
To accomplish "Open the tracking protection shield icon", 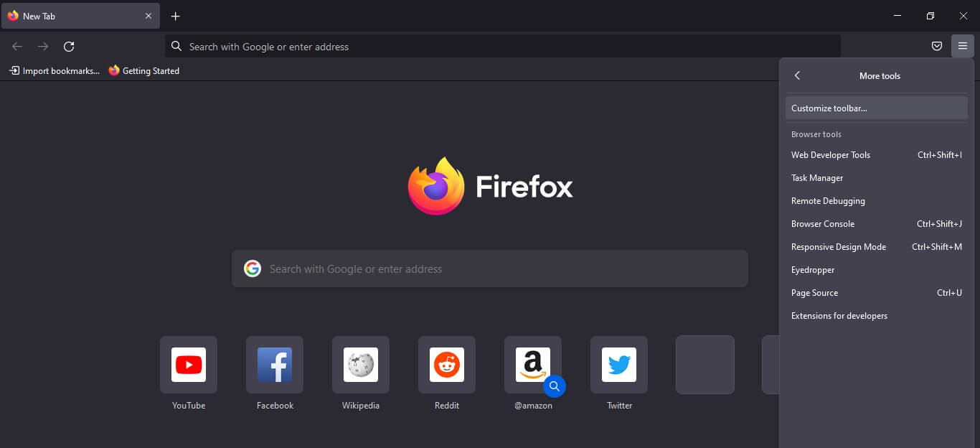I will [937, 46].
